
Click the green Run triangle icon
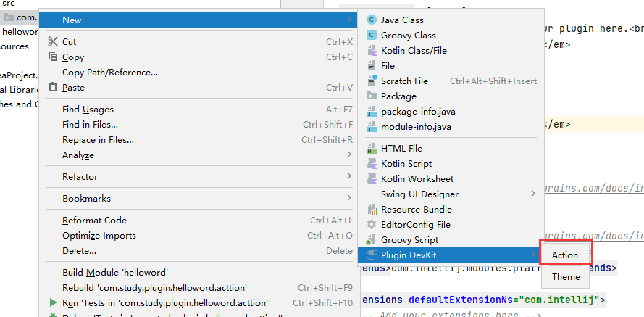click(53, 302)
